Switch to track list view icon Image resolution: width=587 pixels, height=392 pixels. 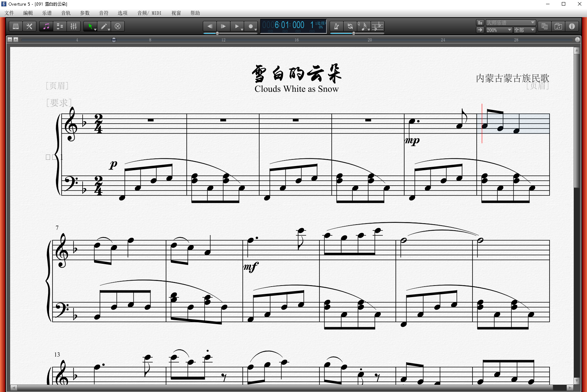pos(60,26)
